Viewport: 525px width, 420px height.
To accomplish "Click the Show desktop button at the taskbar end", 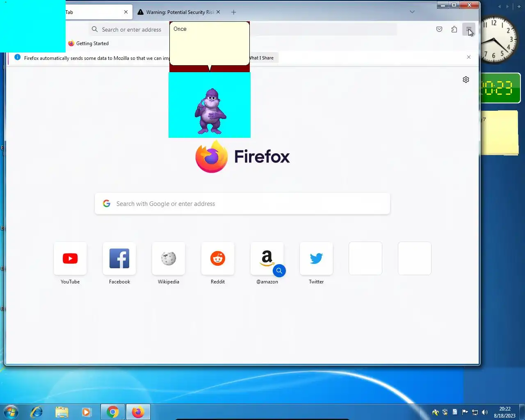I will (x=522, y=412).
